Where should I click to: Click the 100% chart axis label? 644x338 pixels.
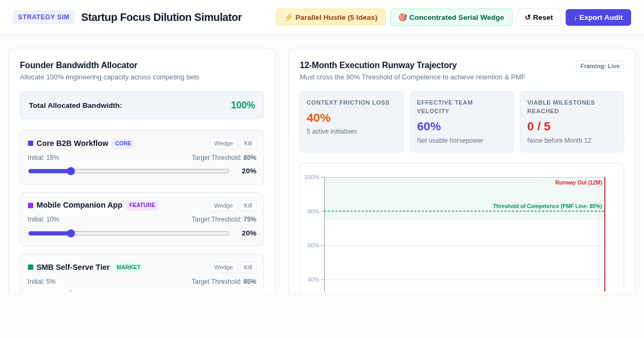[312, 177]
